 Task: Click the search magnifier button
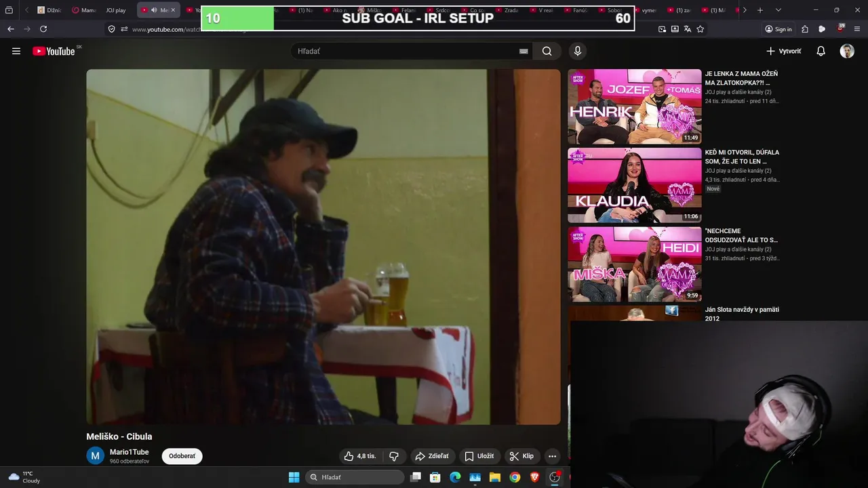click(547, 51)
